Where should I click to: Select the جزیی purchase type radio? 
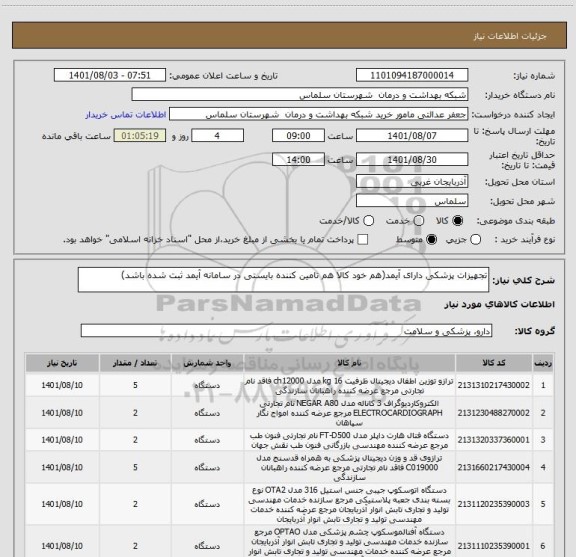click(x=476, y=240)
